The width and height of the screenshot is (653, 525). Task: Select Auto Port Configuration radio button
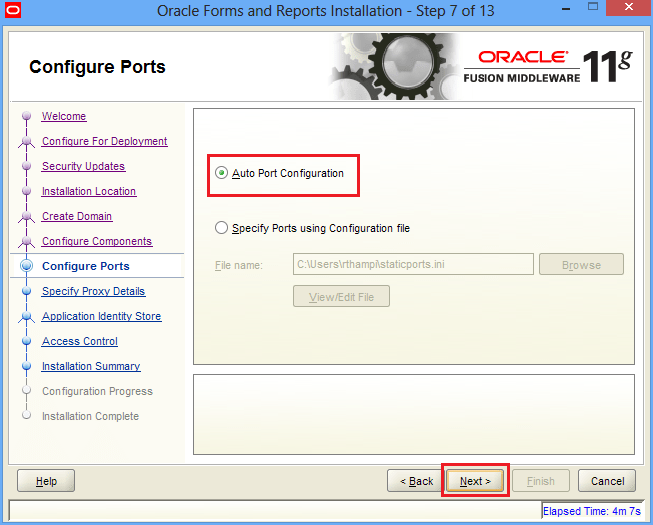pyautogui.click(x=221, y=173)
